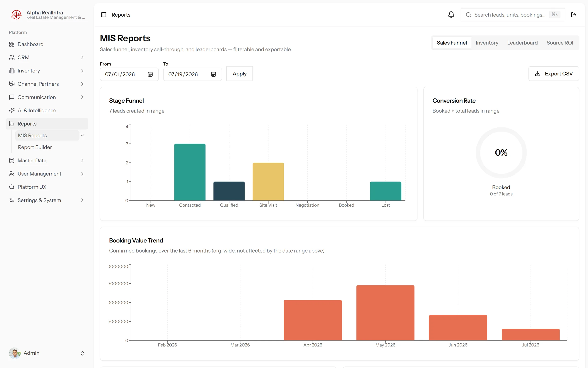This screenshot has height=368, width=588.
Task: Open AI & Intelligence menu item
Action: click(x=47, y=110)
